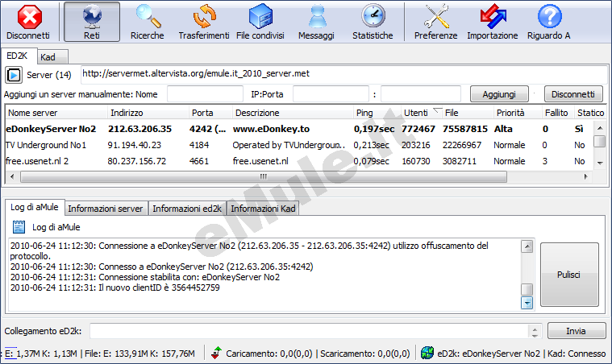Click the Collegamento eD2k input field
The height and width of the screenshot is (364, 612).
click(309, 331)
